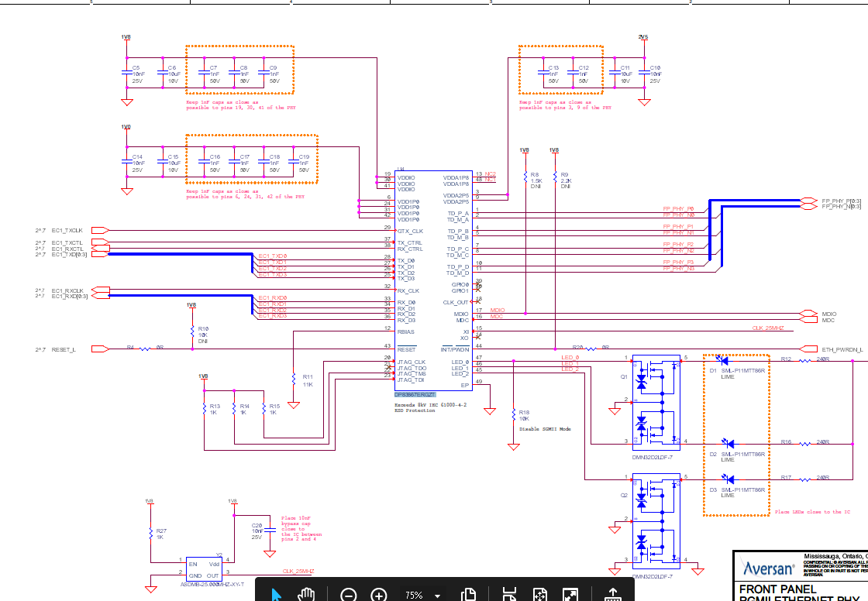Click the zoom out minus button
This screenshot has width=868, height=601.
point(348,596)
